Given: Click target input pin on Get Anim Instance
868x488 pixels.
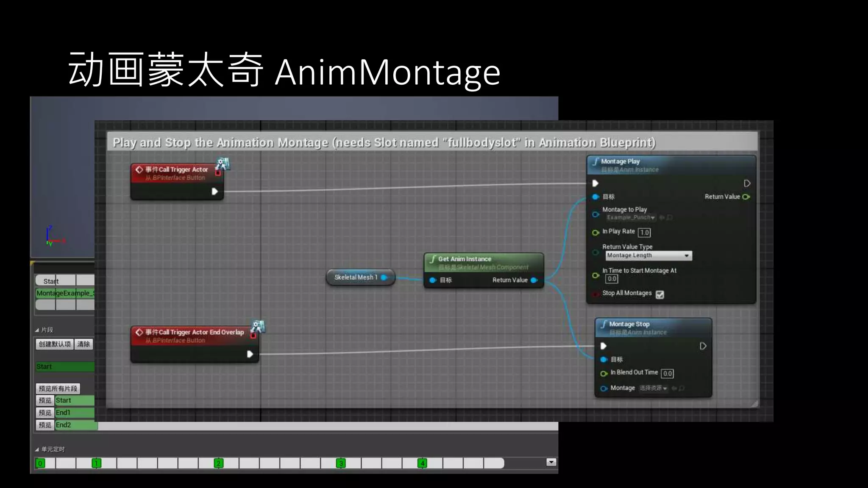Looking at the screenshot, I should click(433, 280).
